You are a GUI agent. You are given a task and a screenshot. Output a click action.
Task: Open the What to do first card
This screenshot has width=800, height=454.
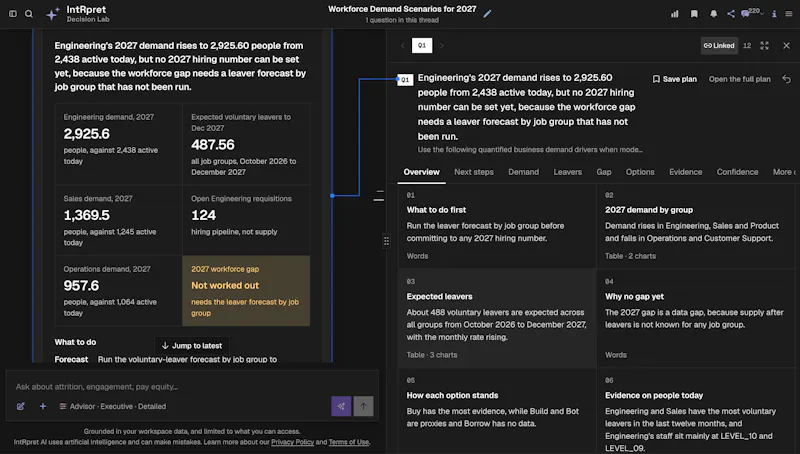coord(497,226)
